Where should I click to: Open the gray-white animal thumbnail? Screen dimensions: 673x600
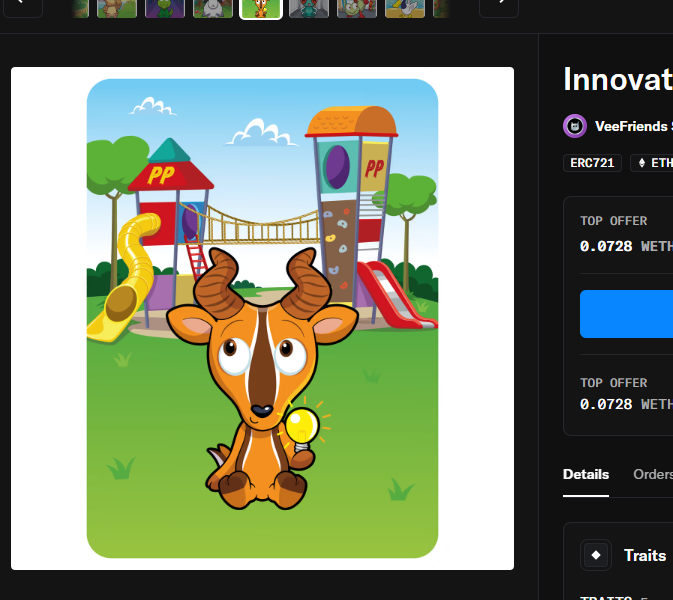[x=213, y=8]
